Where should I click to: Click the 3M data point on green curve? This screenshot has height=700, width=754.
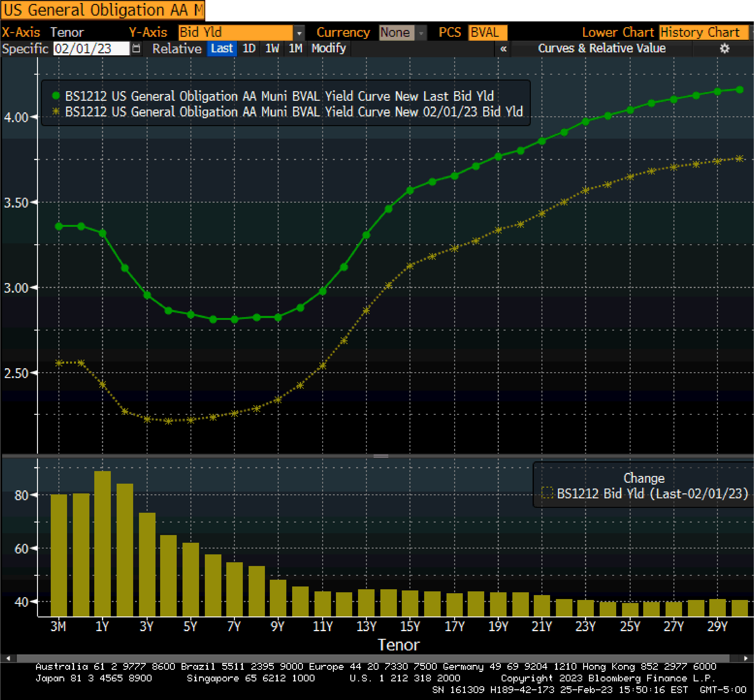tap(59, 226)
